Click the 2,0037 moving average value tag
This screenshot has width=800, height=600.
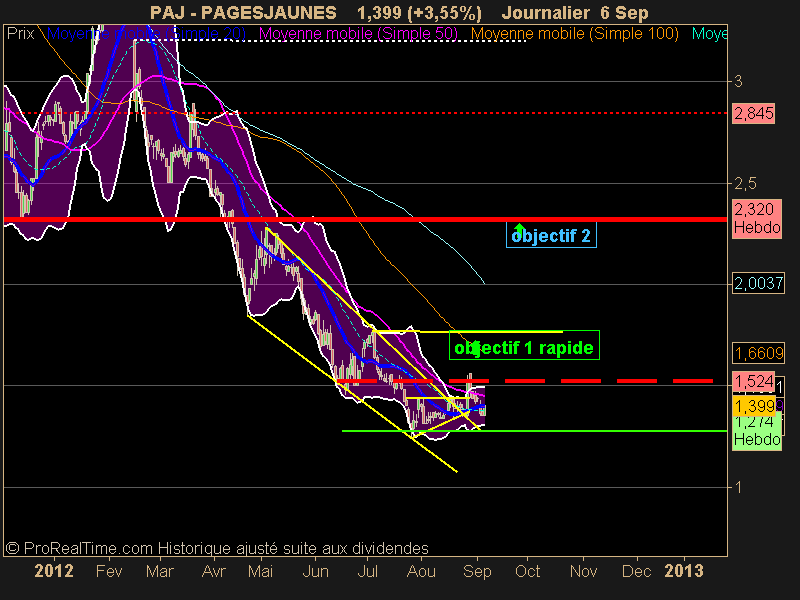[758, 283]
